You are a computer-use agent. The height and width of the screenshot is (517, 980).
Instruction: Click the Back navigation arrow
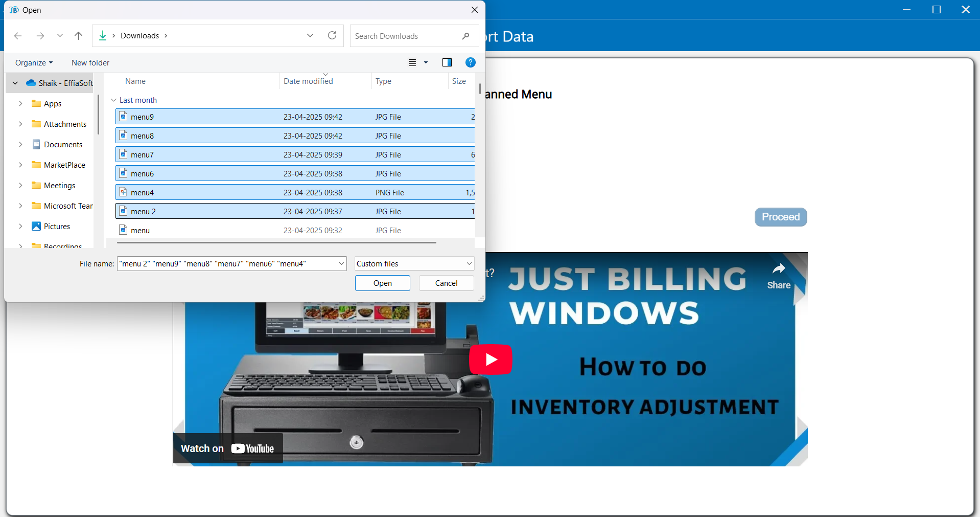(x=18, y=36)
